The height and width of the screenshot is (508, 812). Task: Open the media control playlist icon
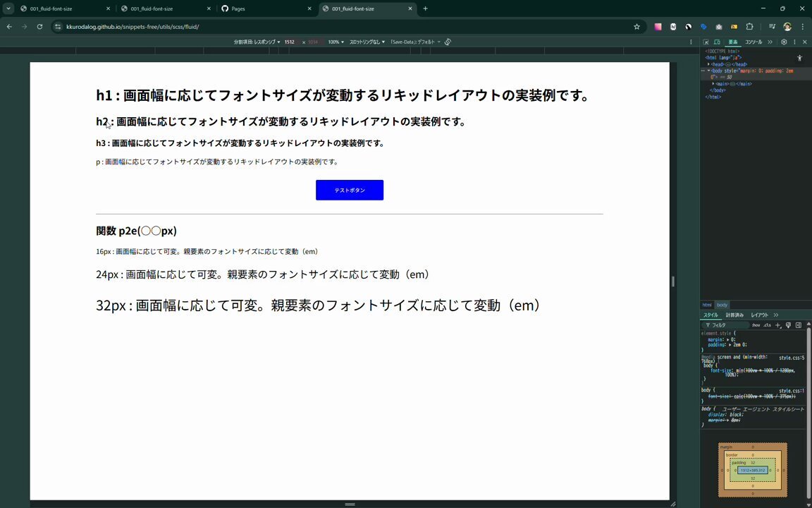click(x=772, y=26)
